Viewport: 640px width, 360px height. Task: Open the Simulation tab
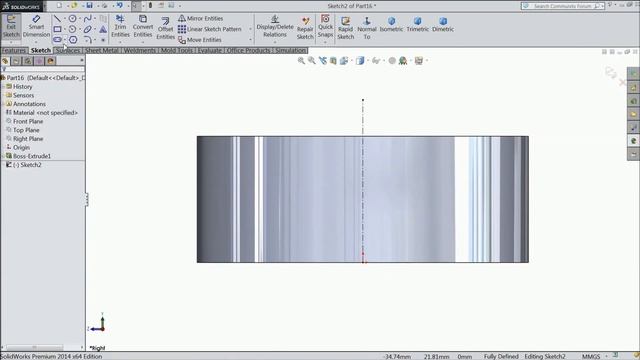(x=290, y=50)
